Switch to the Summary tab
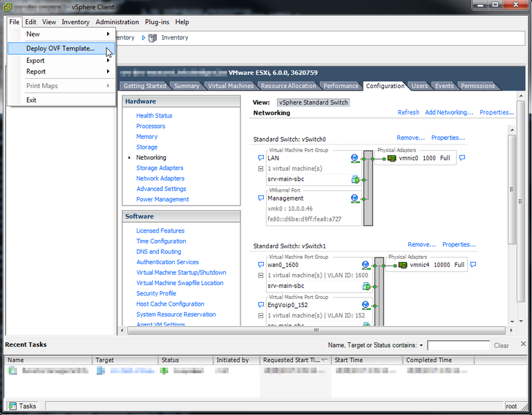 (187, 86)
